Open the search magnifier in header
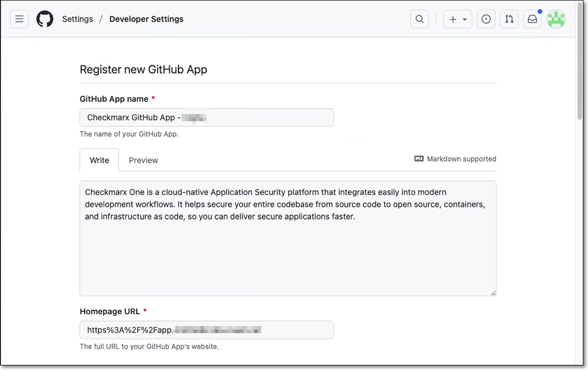This screenshot has height=370, width=588. 419,19
